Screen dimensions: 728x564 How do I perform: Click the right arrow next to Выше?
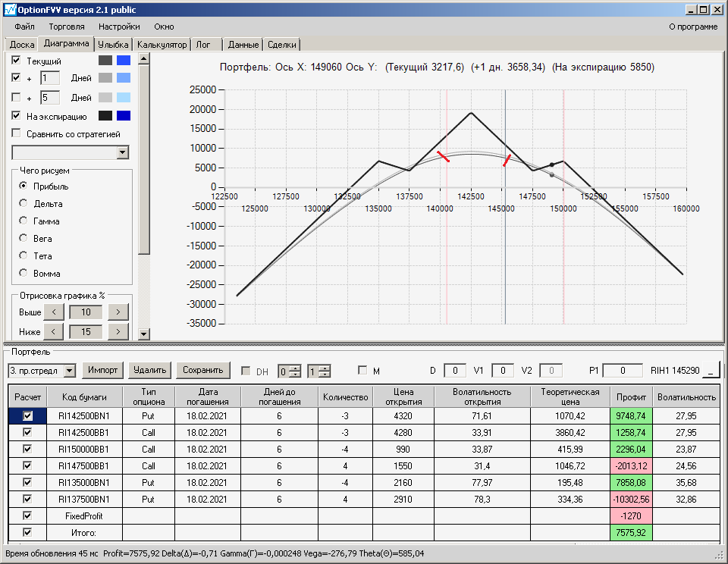pyautogui.click(x=118, y=312)
